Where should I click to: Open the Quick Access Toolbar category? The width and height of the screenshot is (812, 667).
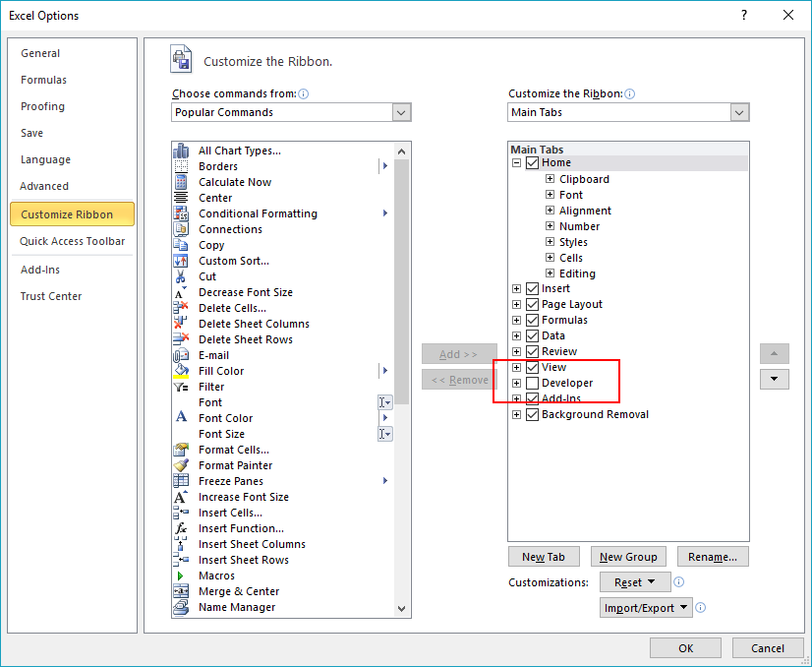(72, 241)
